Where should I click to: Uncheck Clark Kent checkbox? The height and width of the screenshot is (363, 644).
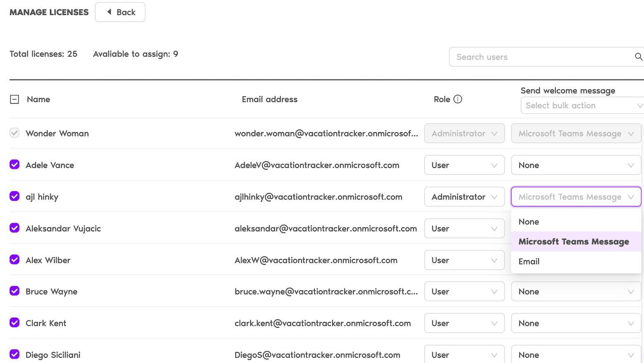14,322
